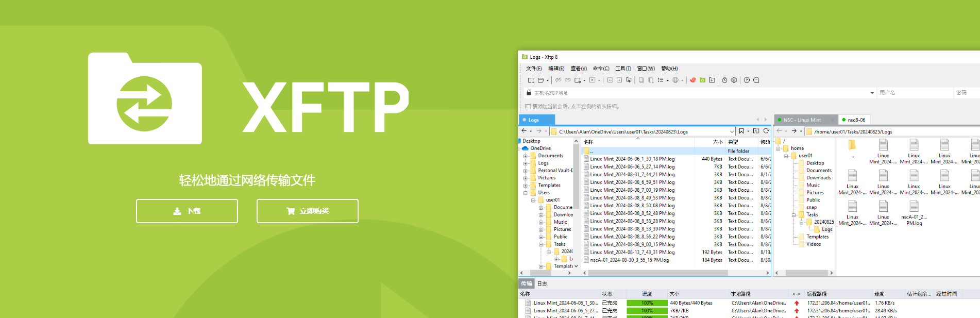Click the bulleted list view mode icon
Screen dimensions: 980x318
661,80
